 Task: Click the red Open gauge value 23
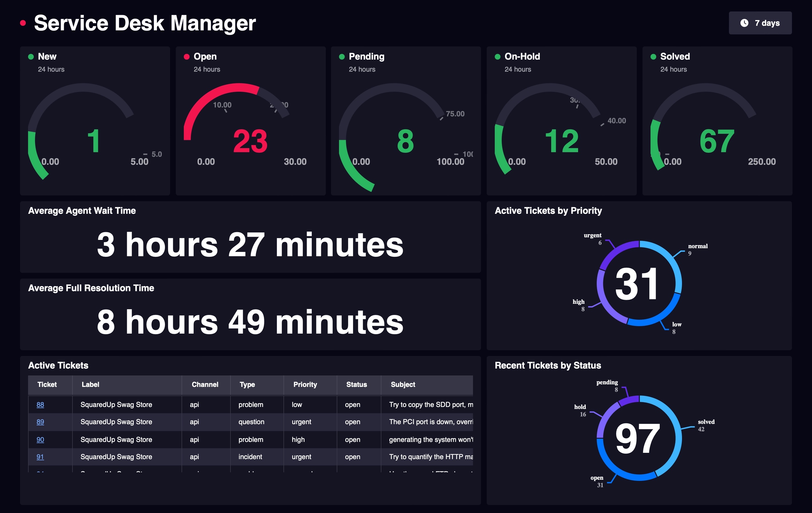click(250, 141)
